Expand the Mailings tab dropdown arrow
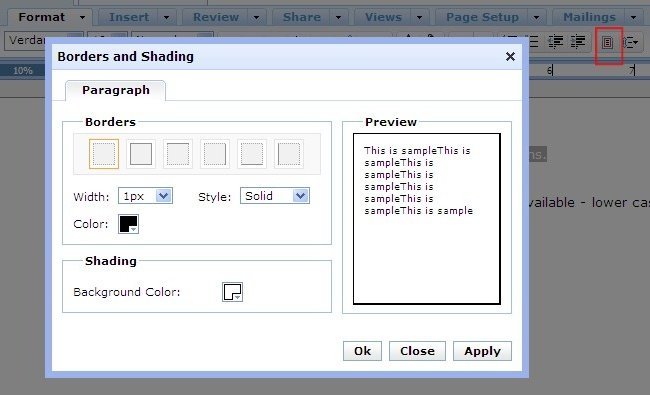 (x=634, y=17)
